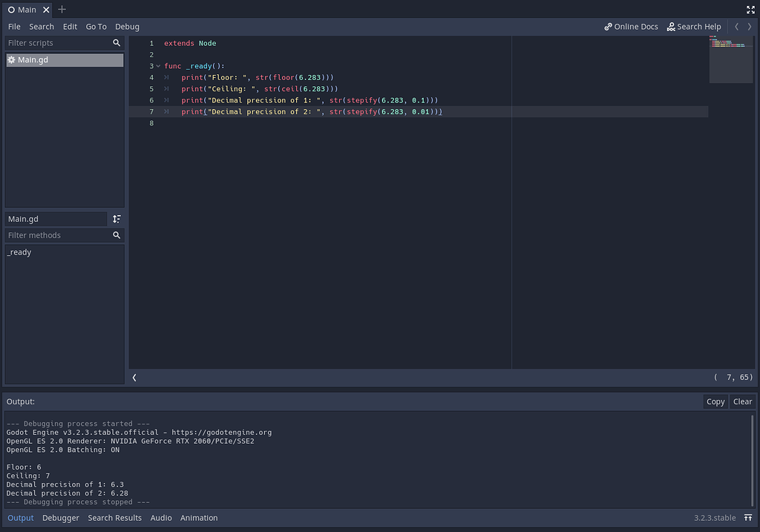
Task: Open Online Docs via its link icon
Action: (x=607, y=26)
